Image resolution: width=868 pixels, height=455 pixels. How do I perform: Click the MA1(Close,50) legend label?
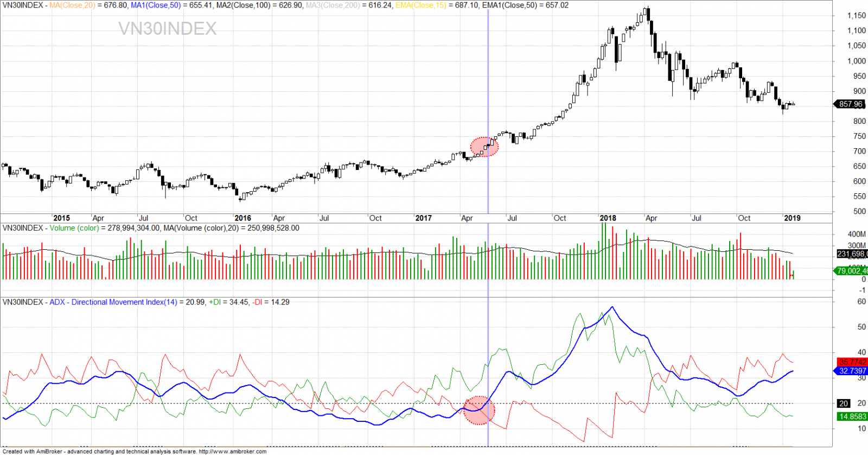tap(156, 5)
